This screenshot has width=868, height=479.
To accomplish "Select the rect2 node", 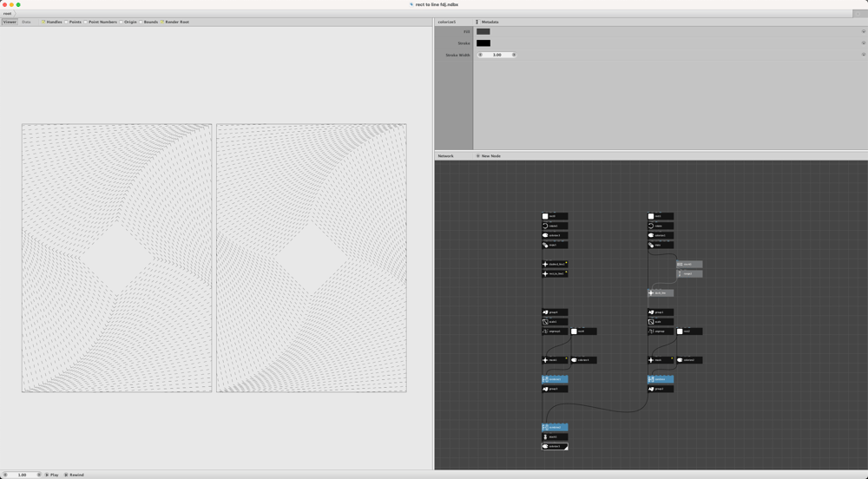I will (x=689, y=331).
